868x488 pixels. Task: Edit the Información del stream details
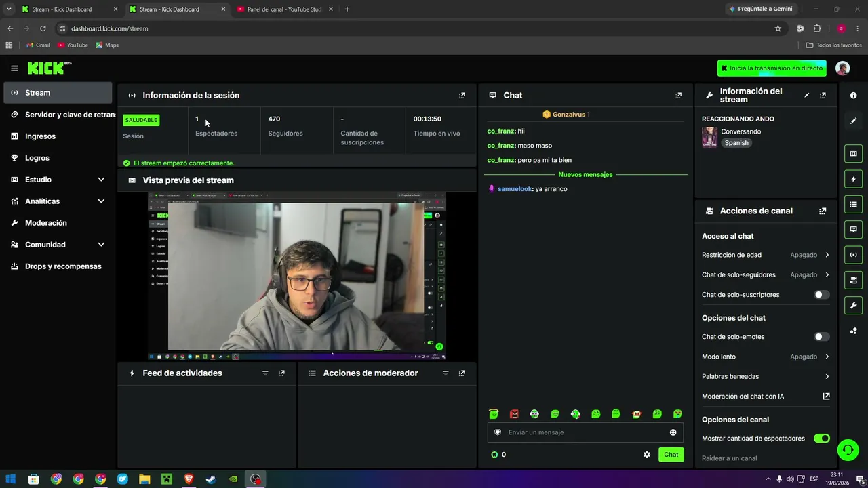point(806,96)
